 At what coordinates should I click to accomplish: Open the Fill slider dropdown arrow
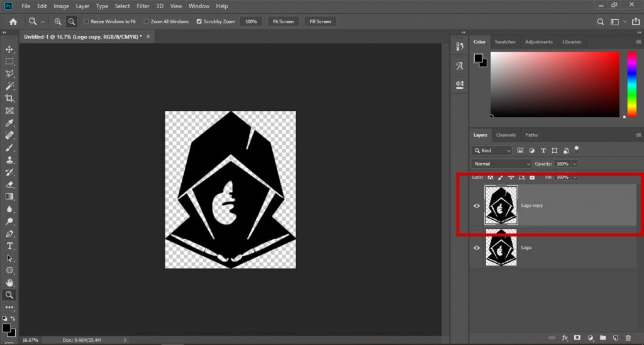click(575, 178)
